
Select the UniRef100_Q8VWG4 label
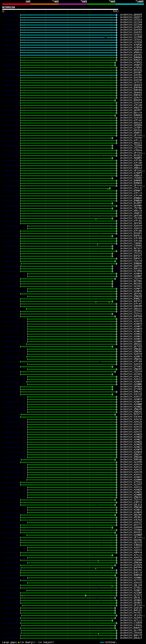(x=131, y=387)
